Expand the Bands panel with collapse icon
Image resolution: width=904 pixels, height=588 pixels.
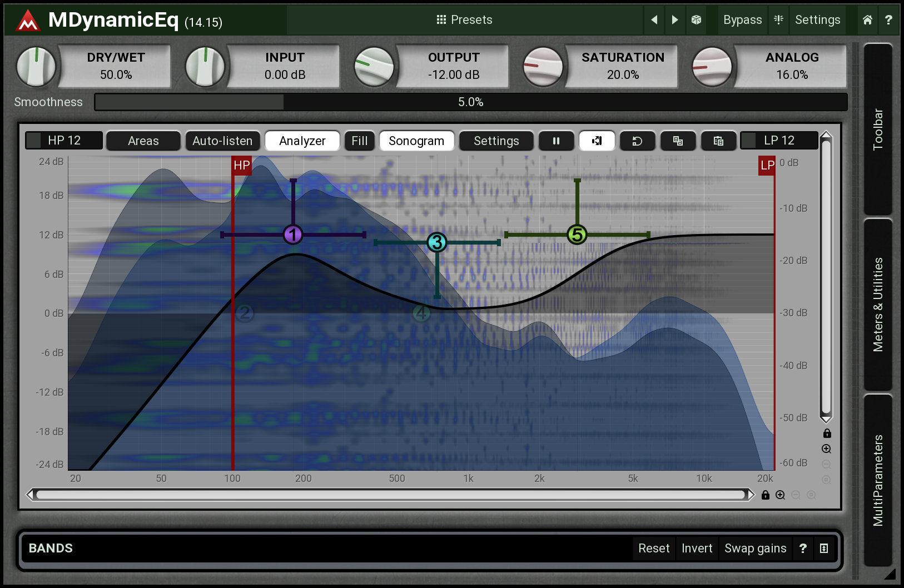[824, 549]
